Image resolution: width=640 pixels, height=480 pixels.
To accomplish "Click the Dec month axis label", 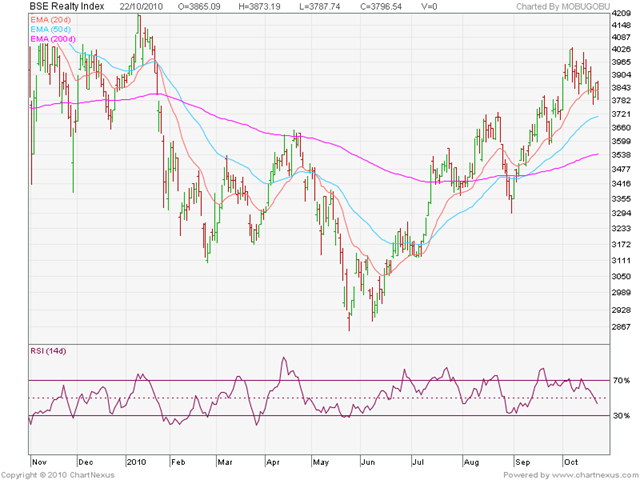I will pyautogui.click(x=86, y=462).
